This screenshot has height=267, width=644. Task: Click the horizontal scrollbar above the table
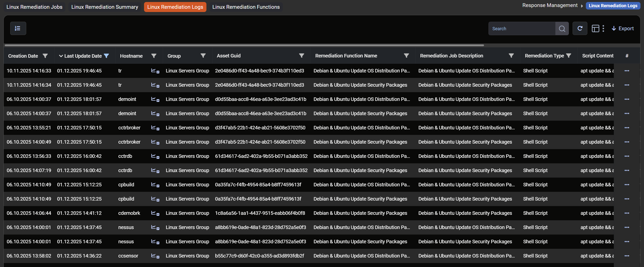pos(244,45)
